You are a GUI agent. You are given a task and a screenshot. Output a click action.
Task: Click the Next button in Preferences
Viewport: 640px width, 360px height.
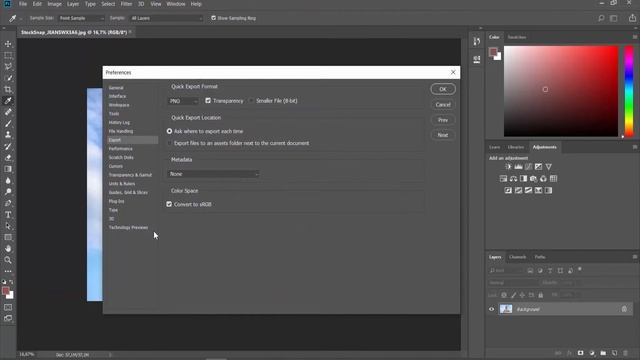click(x=443, y=135)
